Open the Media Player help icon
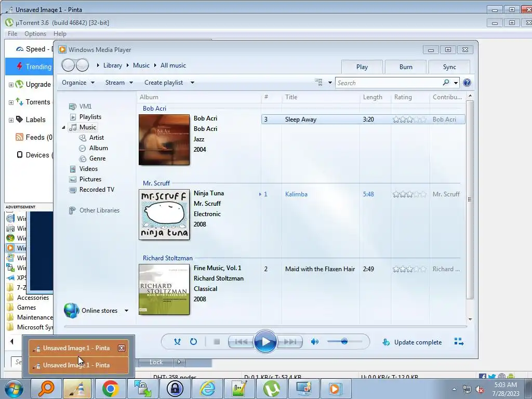Viewport: 532px width, 399px height. (x=467, y=83)
